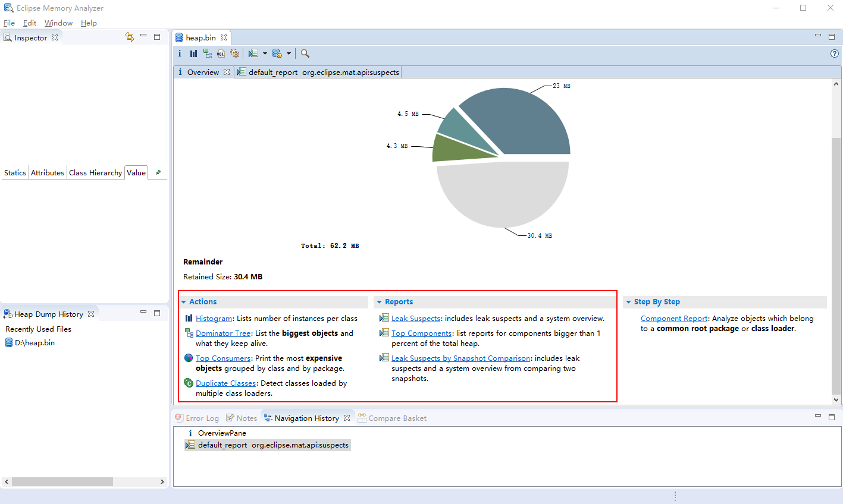
Task: Open the Help menu
Action: click(x=89, y=23)
